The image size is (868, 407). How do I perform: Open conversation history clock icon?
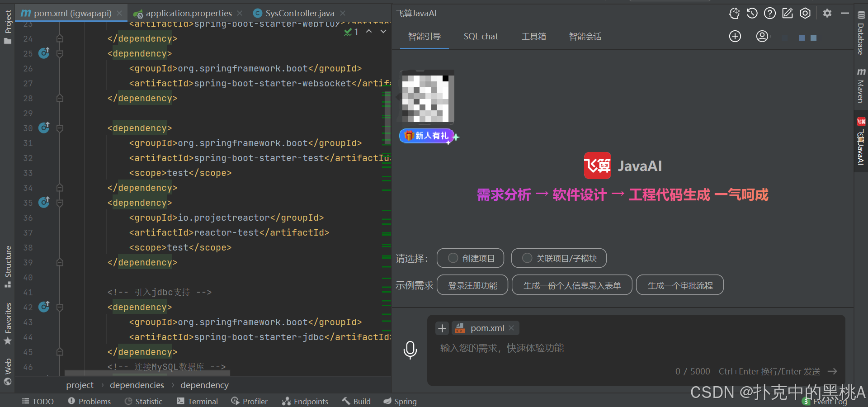[752, 14]
